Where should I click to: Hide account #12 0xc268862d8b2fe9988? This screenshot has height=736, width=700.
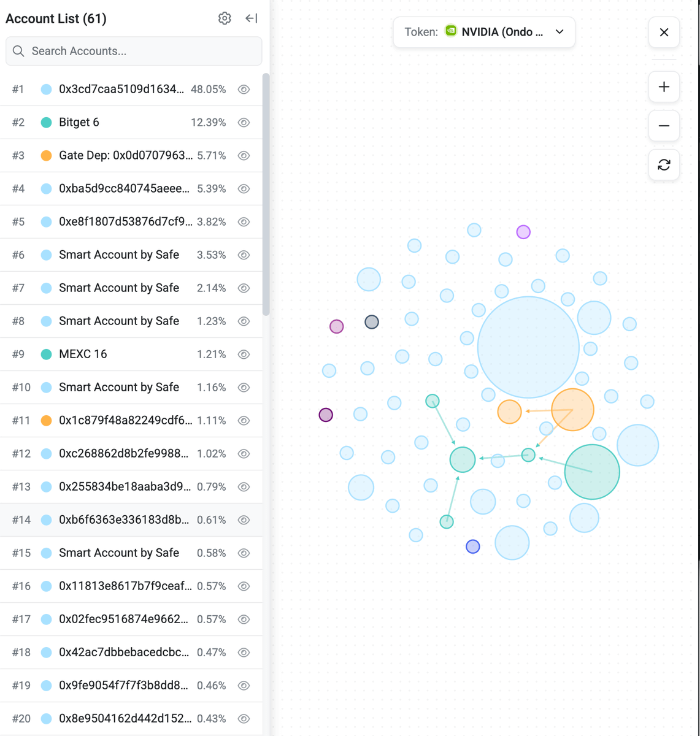pos(244,454)
